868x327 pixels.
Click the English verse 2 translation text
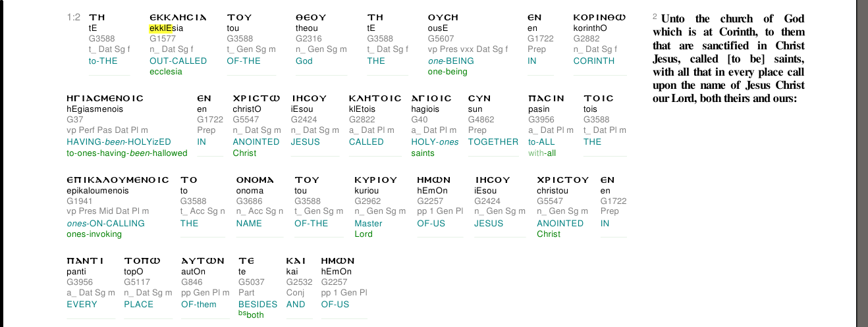[x=728, y=59]
